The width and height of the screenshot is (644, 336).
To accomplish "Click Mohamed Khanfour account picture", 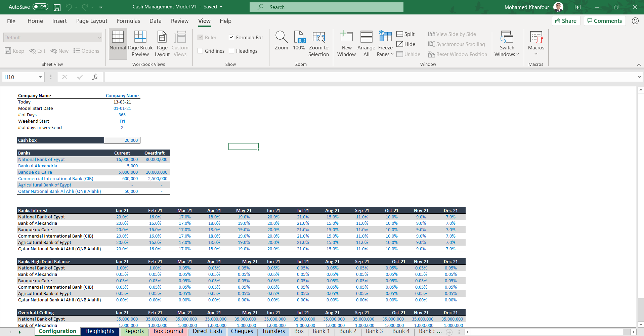I will click(x=558, y=7).
